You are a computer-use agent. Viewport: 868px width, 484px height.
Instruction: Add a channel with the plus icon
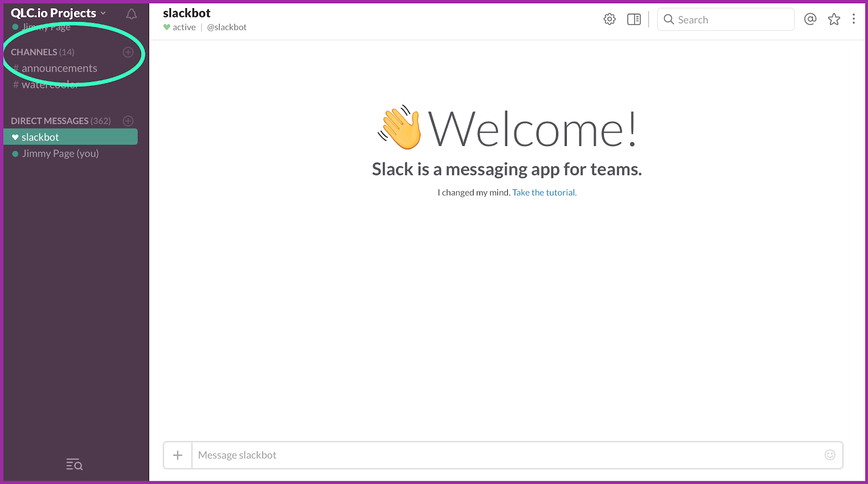tap(128, 52)
